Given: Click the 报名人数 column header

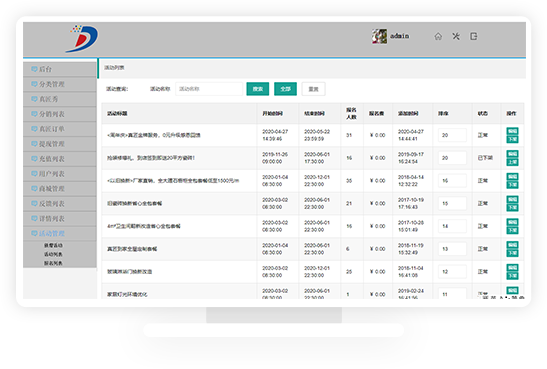Looking at the screenshot, I should coord(351,113).
